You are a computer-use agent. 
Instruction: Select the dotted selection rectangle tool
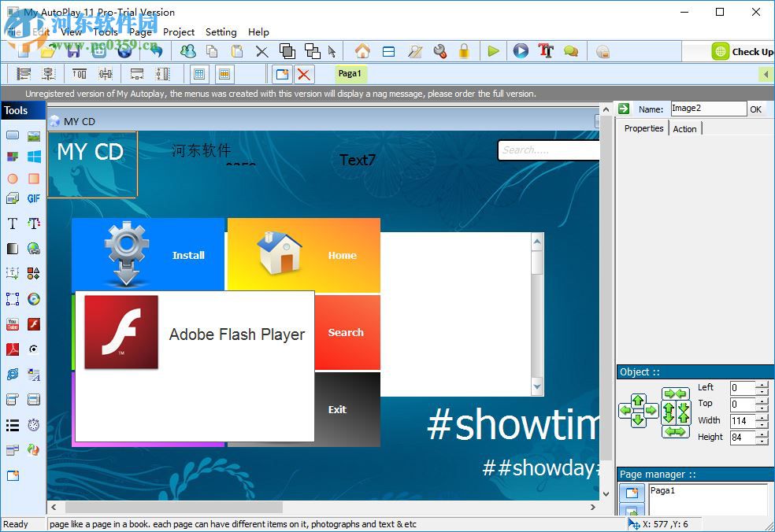pos(13,299)
